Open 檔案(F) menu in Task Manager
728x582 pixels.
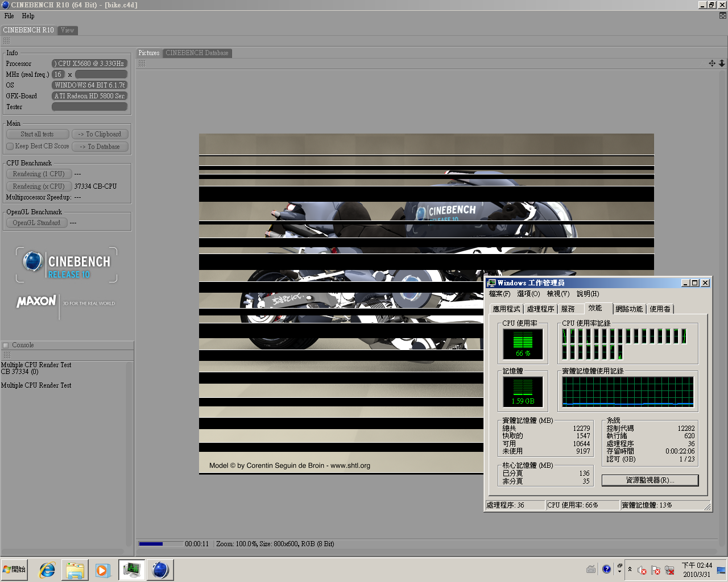(499, 294)
